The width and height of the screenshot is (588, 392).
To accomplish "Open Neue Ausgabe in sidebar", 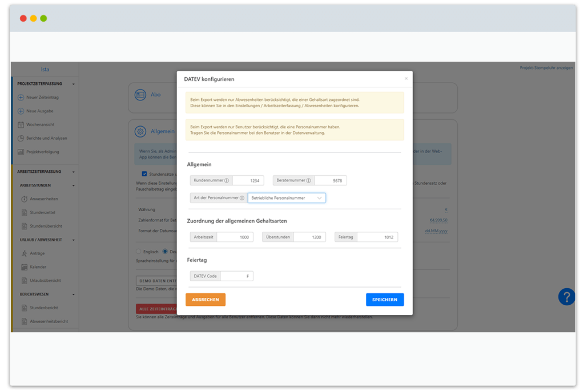I will (40, 111).
